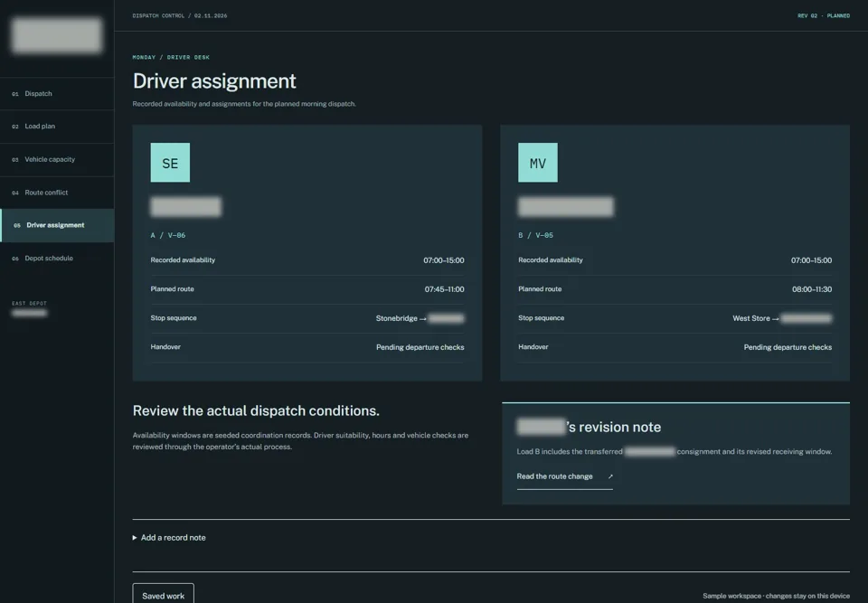Select the 08:00–11:30 planned route value
The height and width of the screenshot is (603, 868).
(812, 289)
